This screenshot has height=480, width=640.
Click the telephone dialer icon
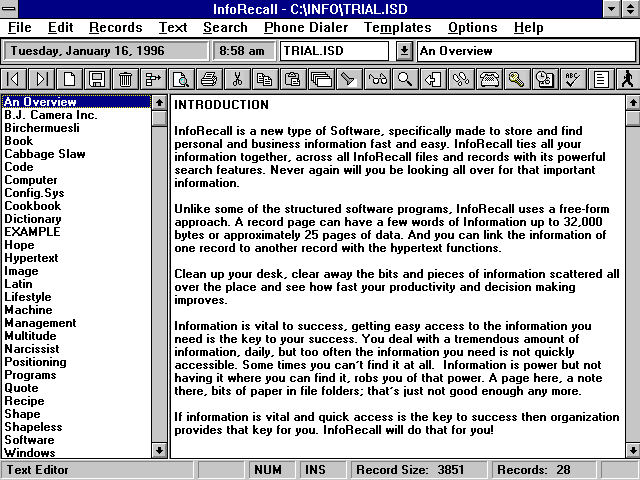click(x=489, y=79)
